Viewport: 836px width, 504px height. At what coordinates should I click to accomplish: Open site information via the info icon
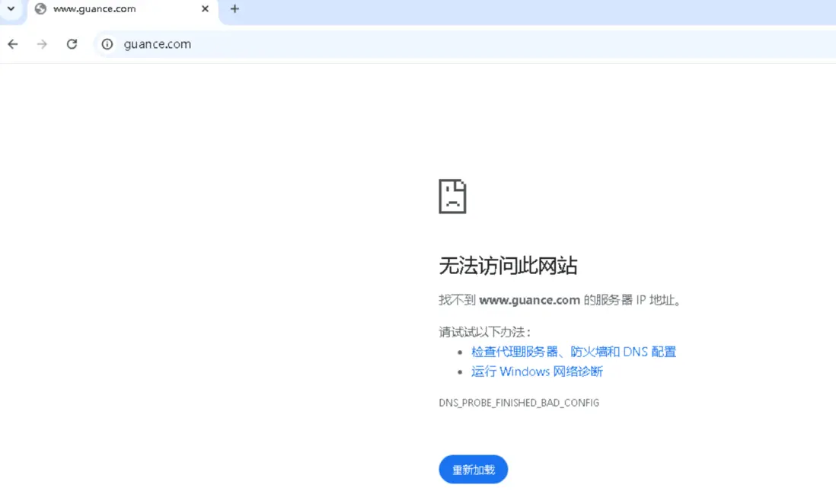pos(107,44)
